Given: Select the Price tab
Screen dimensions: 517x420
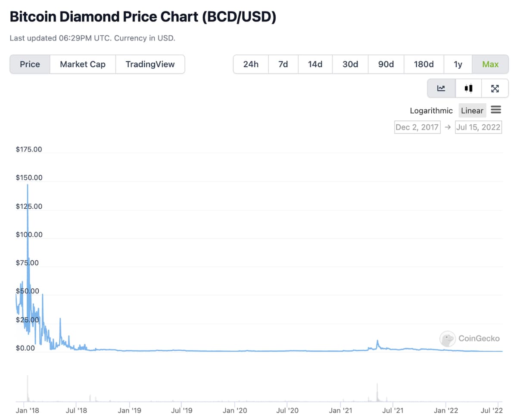Looking at the screenshot, I should 30,64.
